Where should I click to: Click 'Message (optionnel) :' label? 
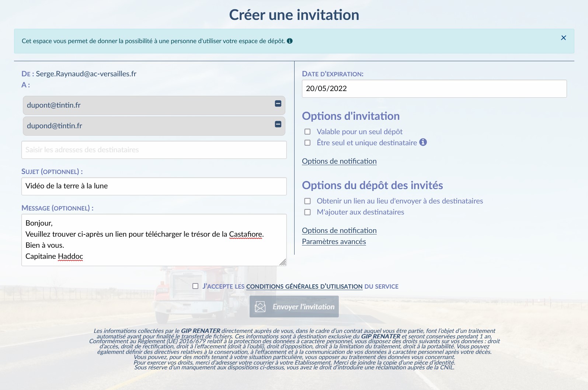click(x=58, y=208)
